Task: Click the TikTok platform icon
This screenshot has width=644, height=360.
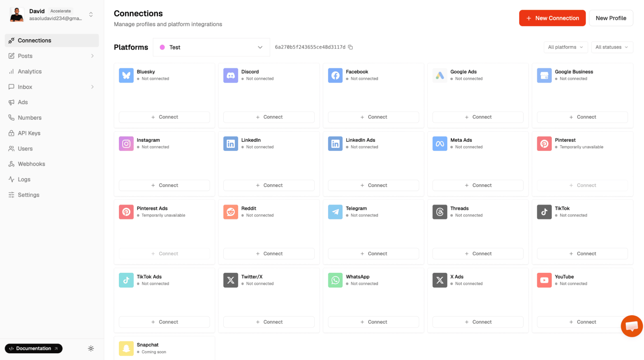Action: point(544,212)
